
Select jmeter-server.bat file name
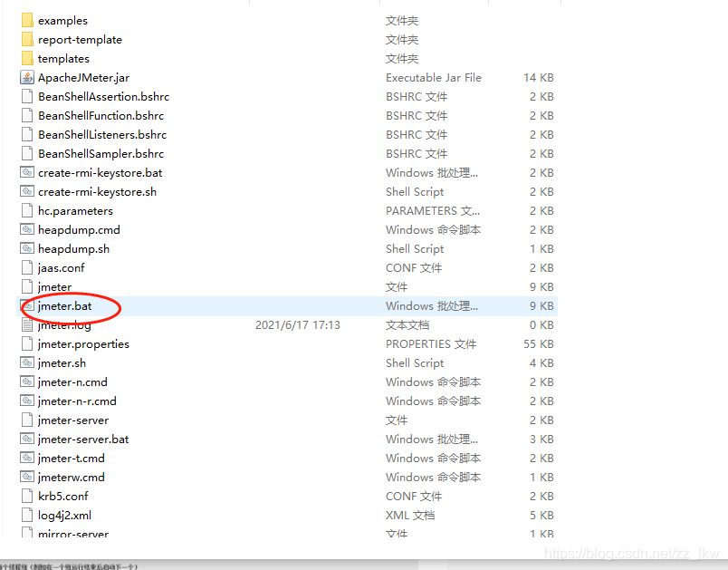point(83,440)
